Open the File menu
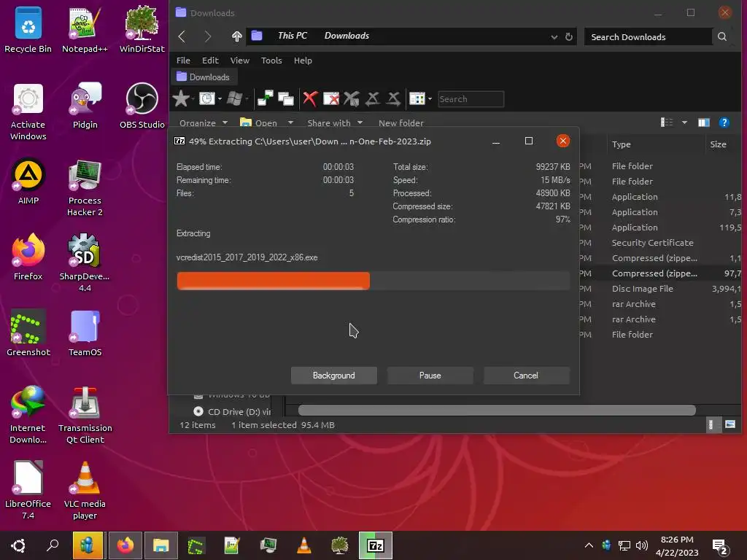This screenshot has width=747, height=560. 183,61
